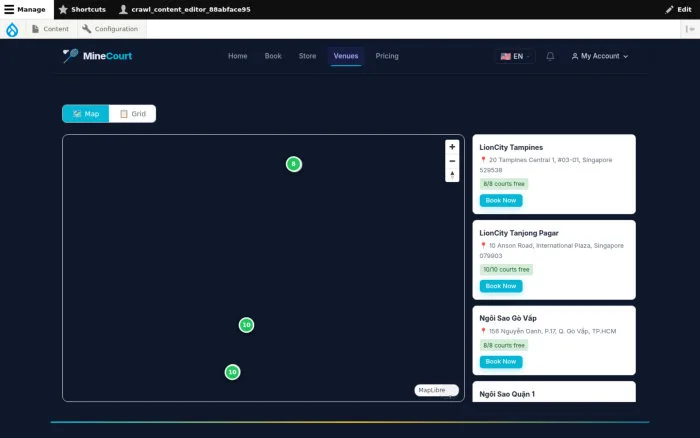This screenshot has height=438, width=700.
Task: Open the Book nav item
Action: coord(273,56)
